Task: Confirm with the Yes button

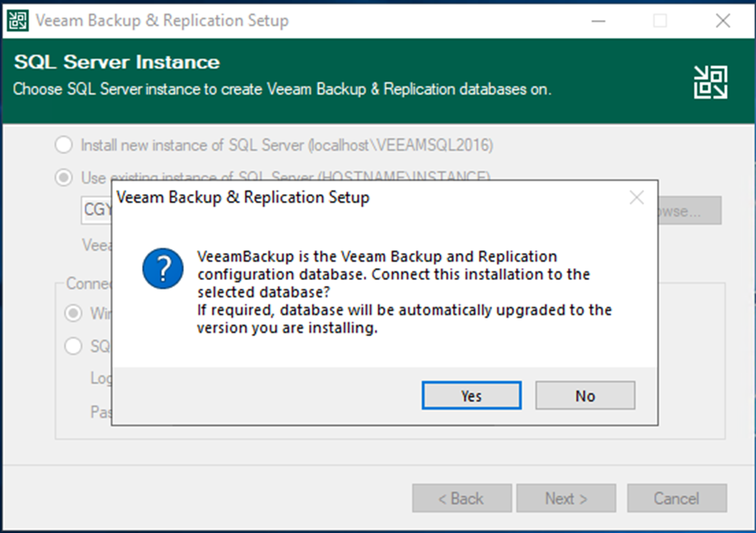Action: [x=471, y=395]
